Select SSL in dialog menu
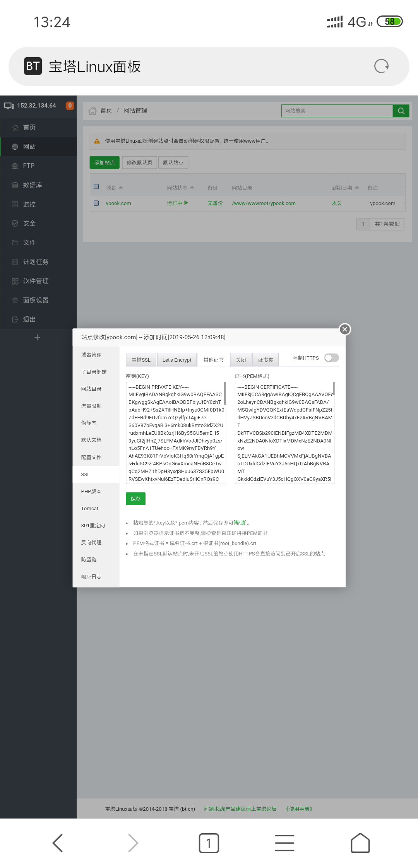The width and height of the screenshot is (418, 868). [x=96, y=474]
